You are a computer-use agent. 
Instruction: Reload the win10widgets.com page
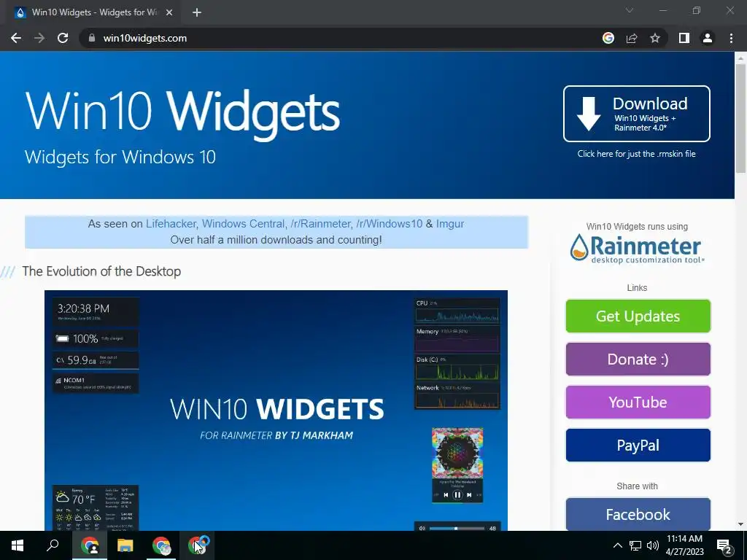pos(63,38)
